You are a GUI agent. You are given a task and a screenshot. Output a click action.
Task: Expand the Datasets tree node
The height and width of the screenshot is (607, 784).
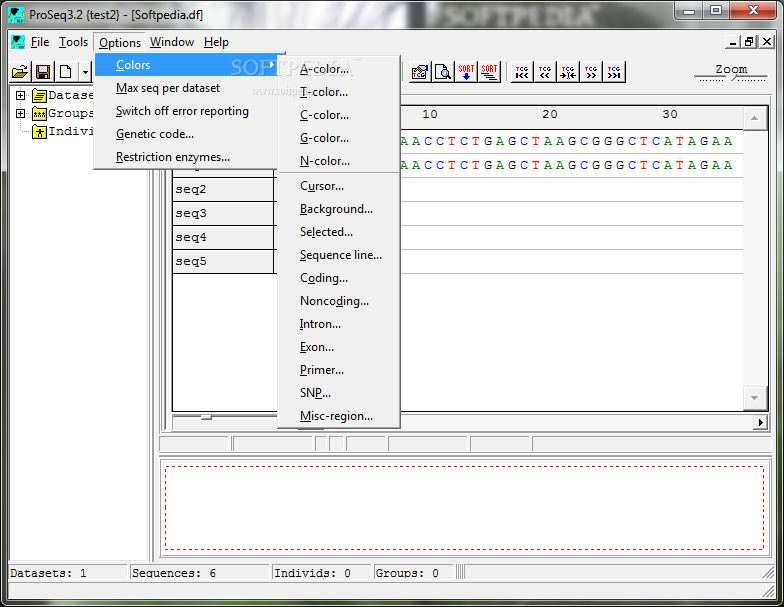pos(20,95)
